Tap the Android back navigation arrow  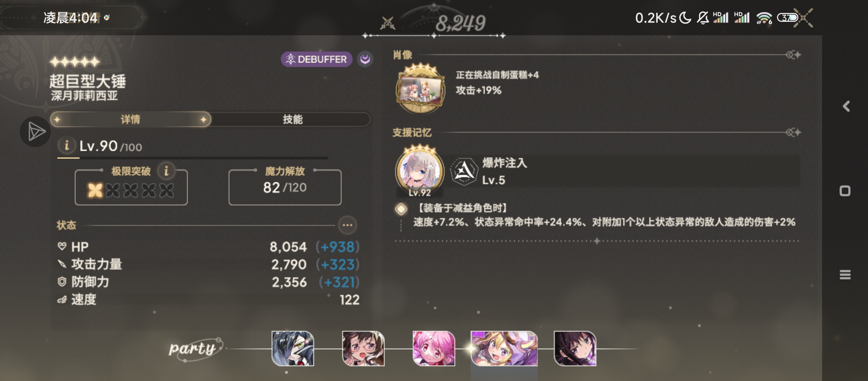[x=846, y=106]
